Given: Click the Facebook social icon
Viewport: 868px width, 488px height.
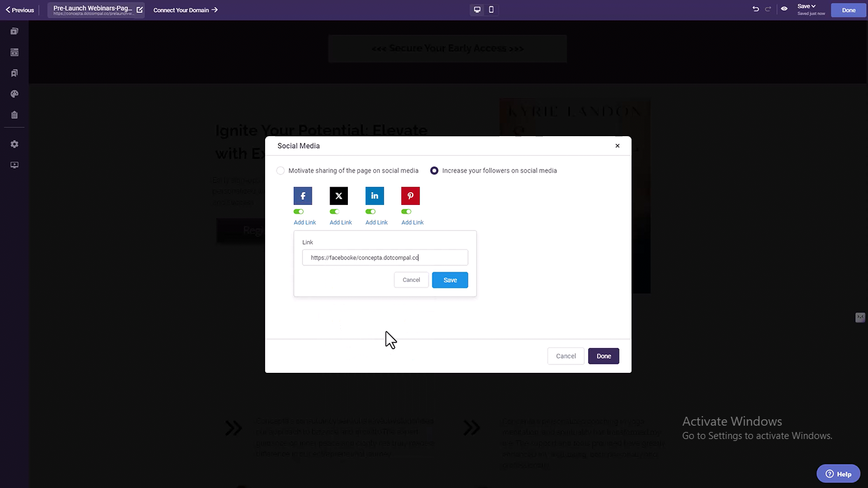Looking at the screenshot, I should click(303, 196).
